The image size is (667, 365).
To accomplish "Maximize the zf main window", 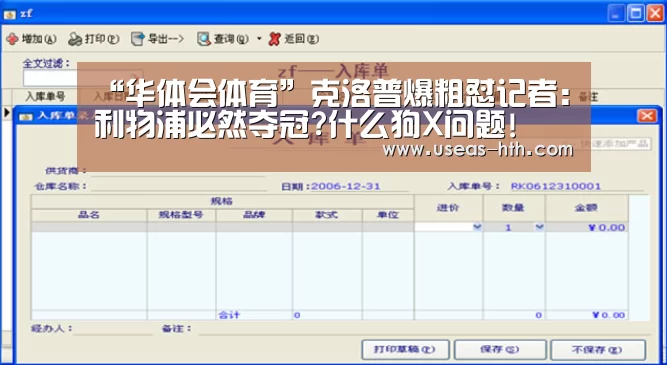I will [636, 14].
